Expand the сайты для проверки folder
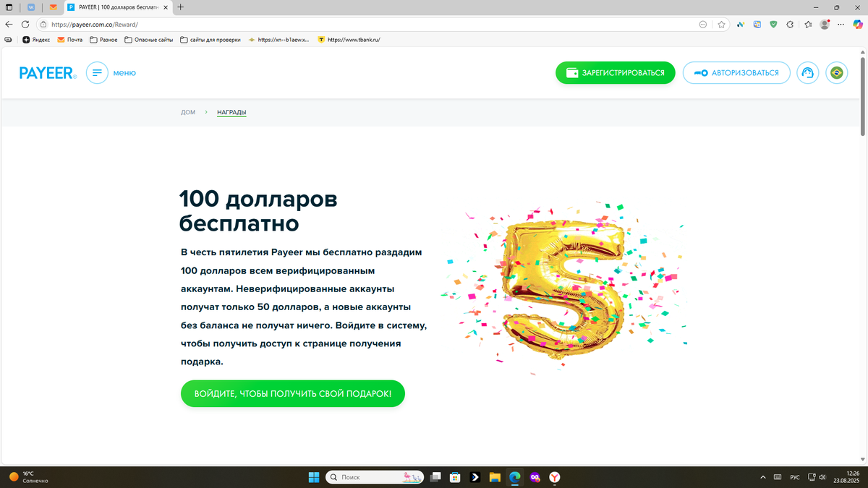Viewport: 868px width, 488px height. tap(210, 40)
